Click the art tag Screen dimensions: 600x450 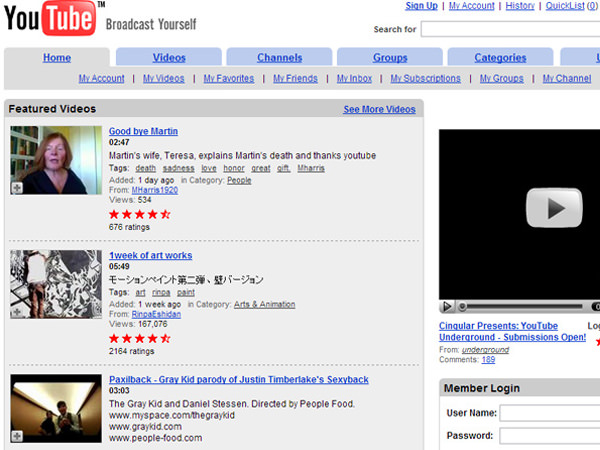point(140,292)
